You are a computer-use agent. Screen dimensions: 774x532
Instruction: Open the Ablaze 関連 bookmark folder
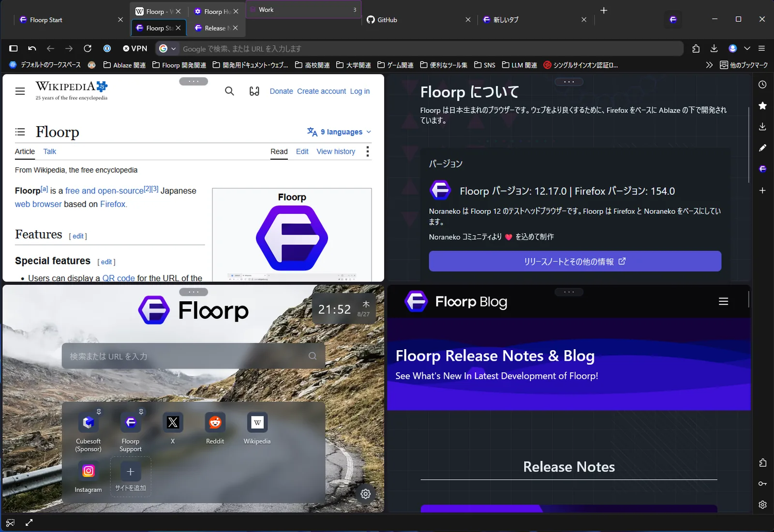click(124, 65)
